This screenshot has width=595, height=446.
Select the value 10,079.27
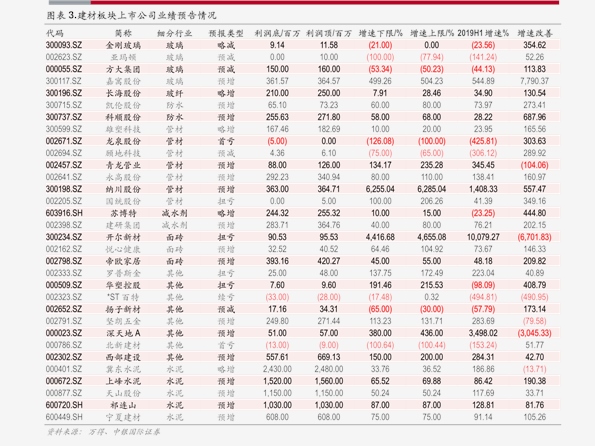[x=483, y=237]
